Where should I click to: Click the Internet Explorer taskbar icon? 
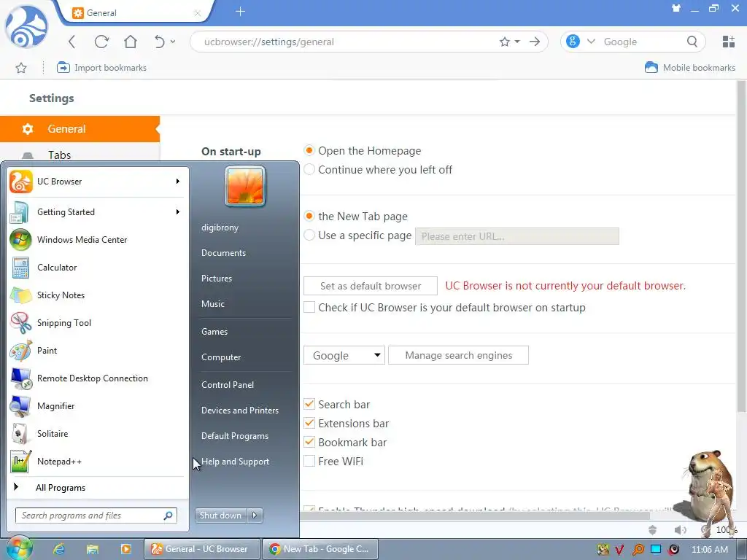pos(59,549)
